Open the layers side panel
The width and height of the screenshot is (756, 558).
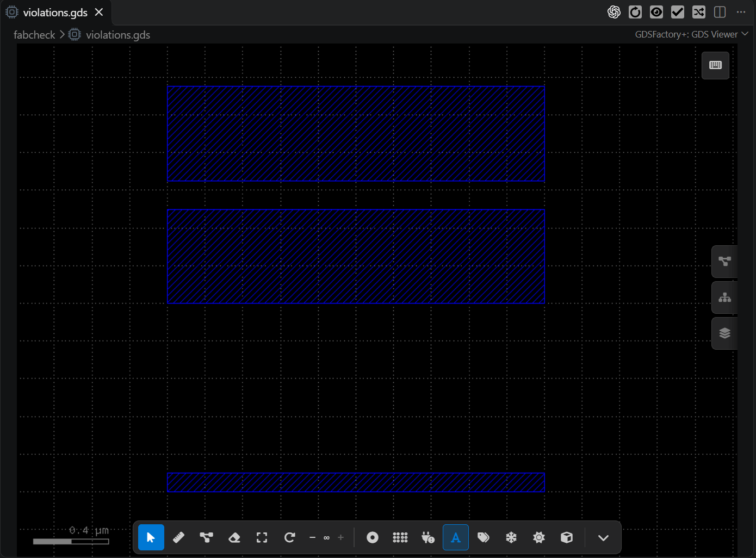pyautogui.click(x=724, y=333)
